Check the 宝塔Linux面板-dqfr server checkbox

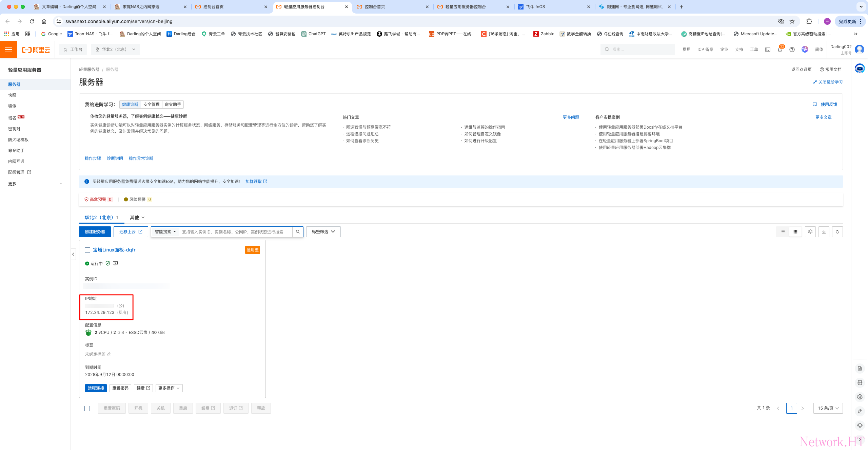pyautogui.click(x=87, y=250)
